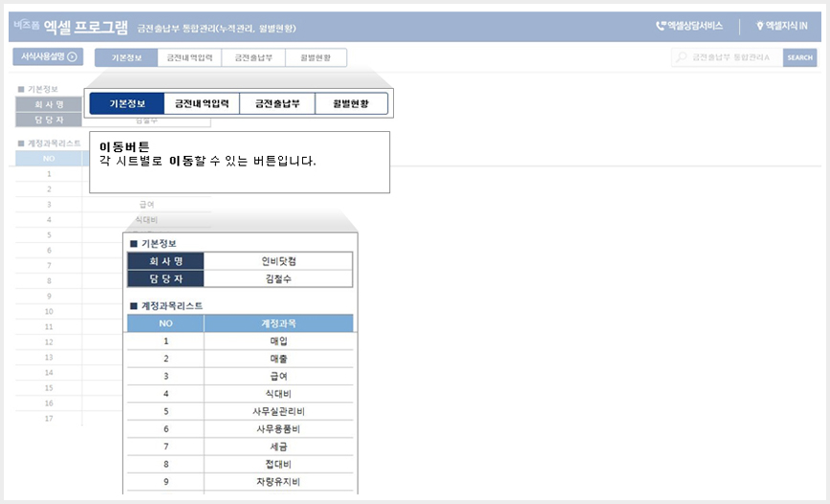
Task: Click the 기본정보 section heading in the enlarged panel
Action: 159,244
